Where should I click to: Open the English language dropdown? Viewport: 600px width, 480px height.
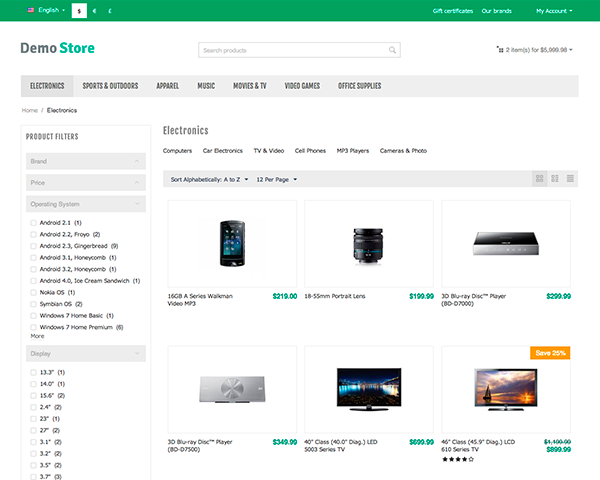46,10
